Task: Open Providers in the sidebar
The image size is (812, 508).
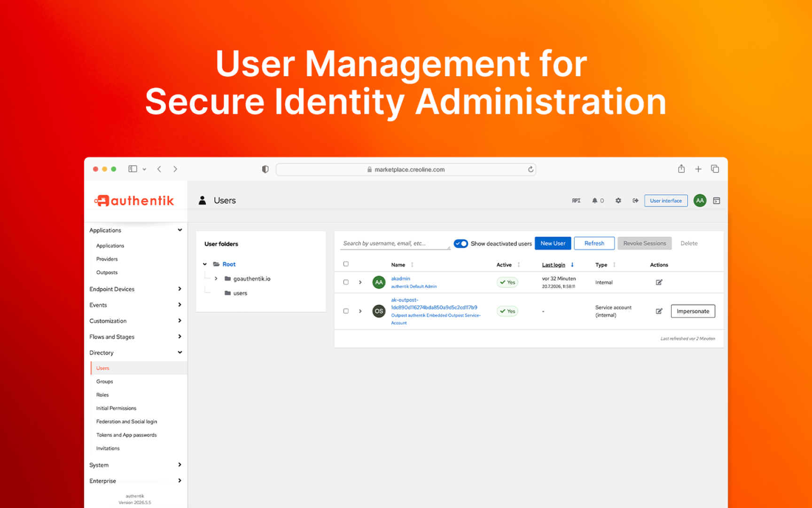Action: click(x=107, y=259)
